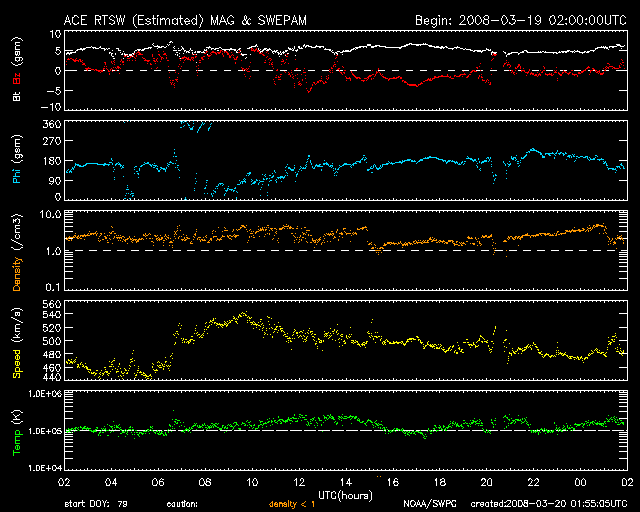Click the '00' hour tick on the time axis
This screenshot has height=512, width=640.
[580, 482]
